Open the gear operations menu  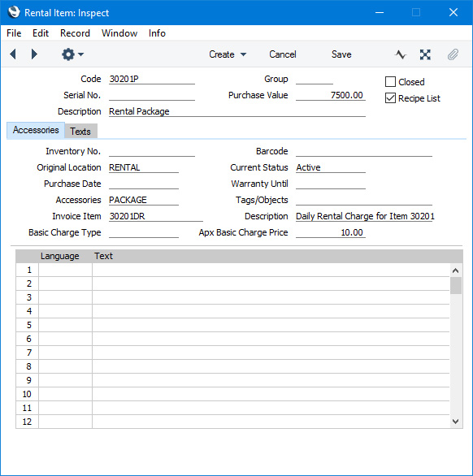[x=68, y=54]
